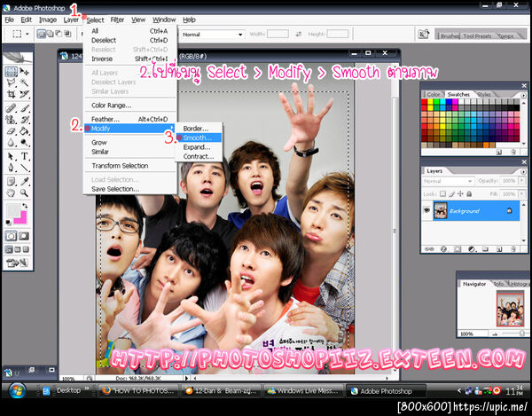Choose Contract... from Modify submenu
This screenshot has width=532, height=416.
point(199,156)
